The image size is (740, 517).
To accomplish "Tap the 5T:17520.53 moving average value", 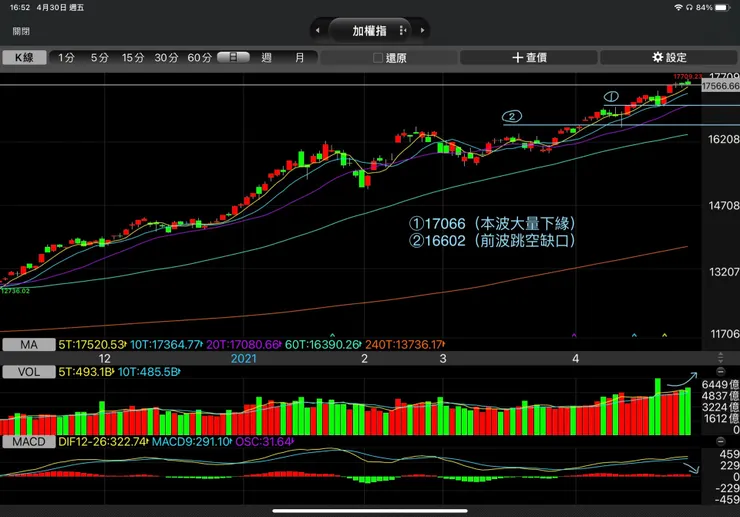I will pos(92,345).
